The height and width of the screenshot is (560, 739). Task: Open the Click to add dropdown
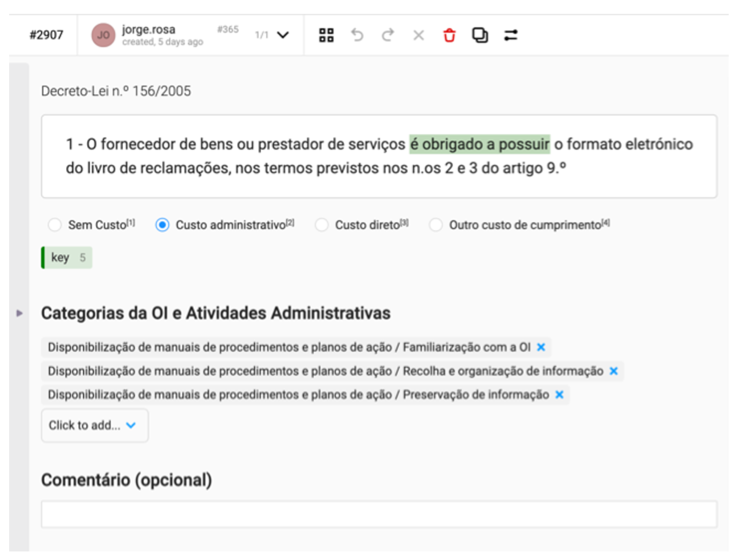pos(95,425)
